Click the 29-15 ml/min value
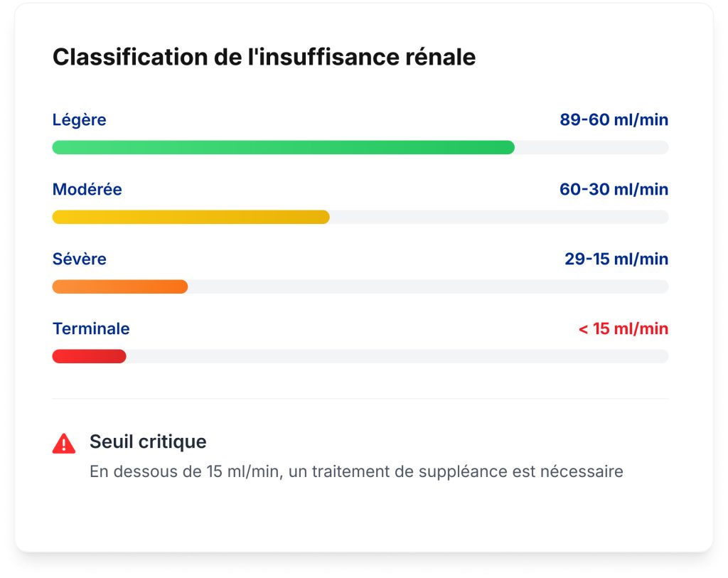Viewport: 728px width, 578px height. coord(616,259)
